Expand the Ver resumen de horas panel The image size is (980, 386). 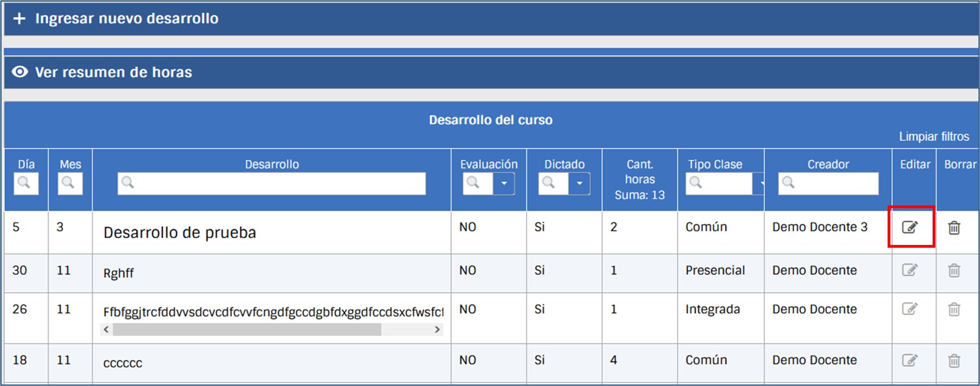tap(113, 72)
